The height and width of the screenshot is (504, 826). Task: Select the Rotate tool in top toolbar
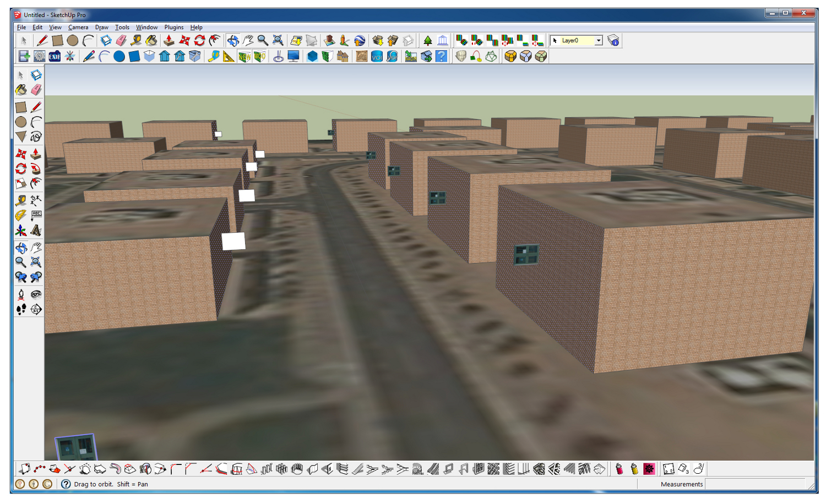(x=199, y=41)
